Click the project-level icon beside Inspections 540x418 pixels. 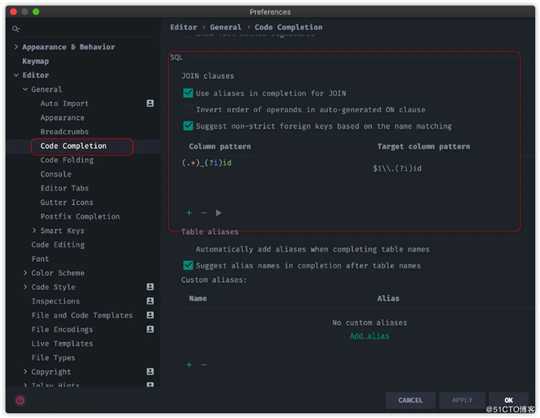pyautogui.click(x=150, y=301)
